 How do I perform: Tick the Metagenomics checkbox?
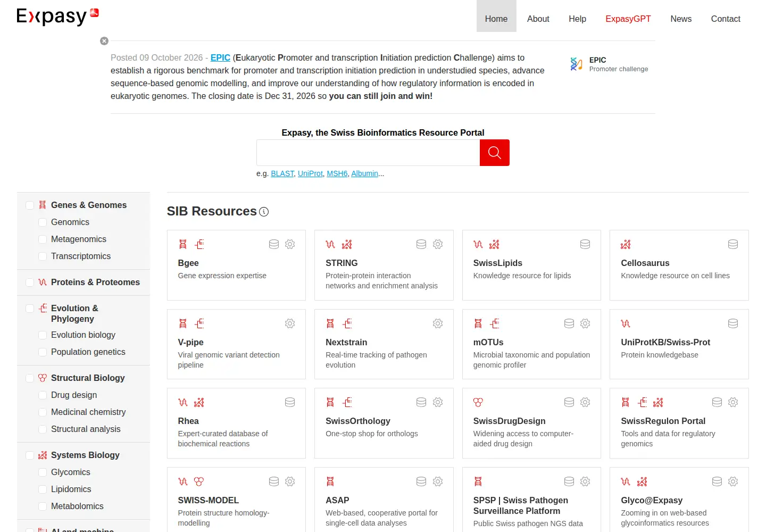[x=43, y=239]
